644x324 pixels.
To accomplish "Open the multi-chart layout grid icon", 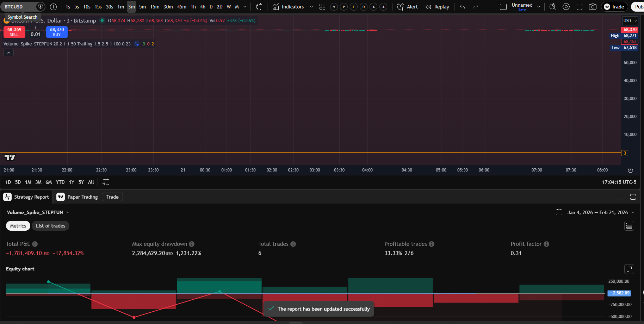I will 322,6.
